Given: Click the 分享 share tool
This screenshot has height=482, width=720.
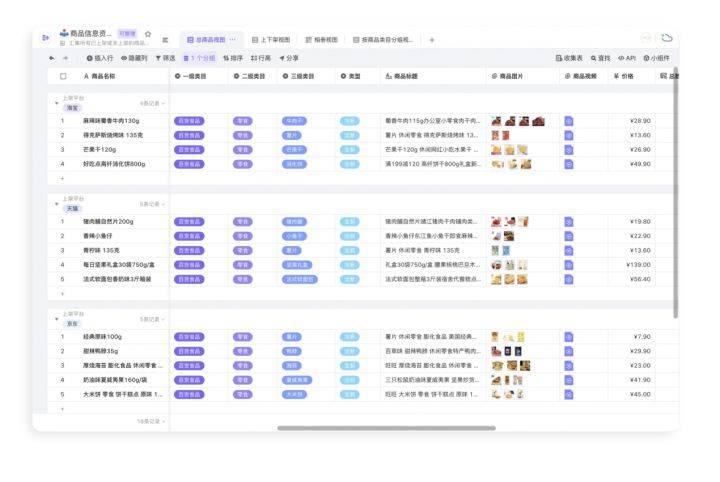Looking at the screenshot, I should [x=288, y=58].
